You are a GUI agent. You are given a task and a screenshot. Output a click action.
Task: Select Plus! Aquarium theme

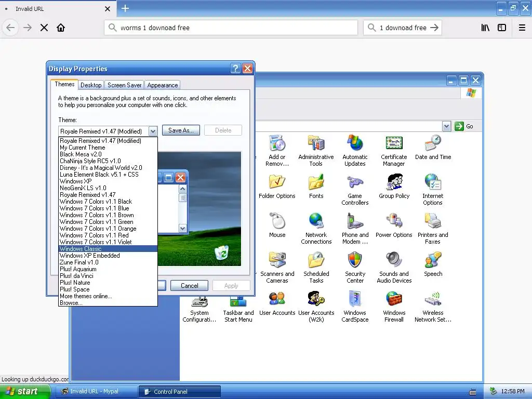[108, 269]
